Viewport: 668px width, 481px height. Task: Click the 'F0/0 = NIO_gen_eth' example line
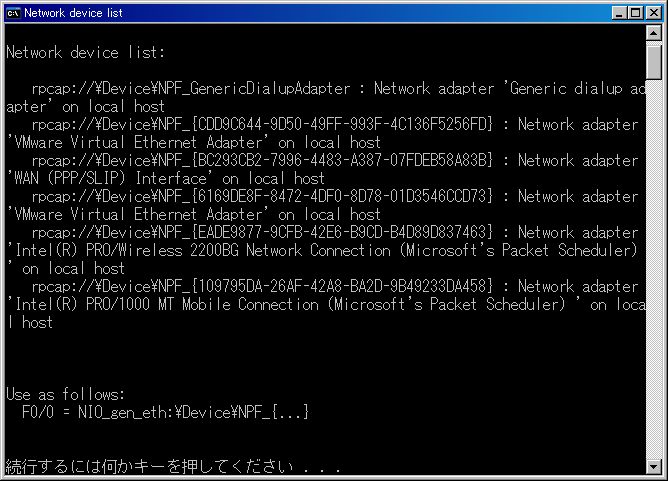165,412
